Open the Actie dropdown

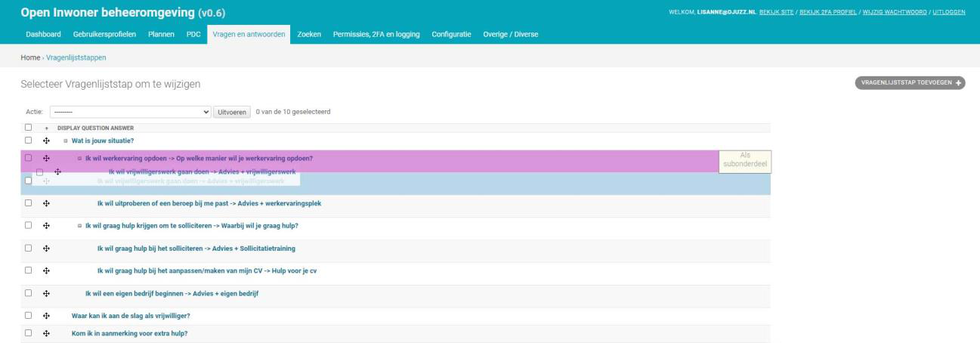130,112
